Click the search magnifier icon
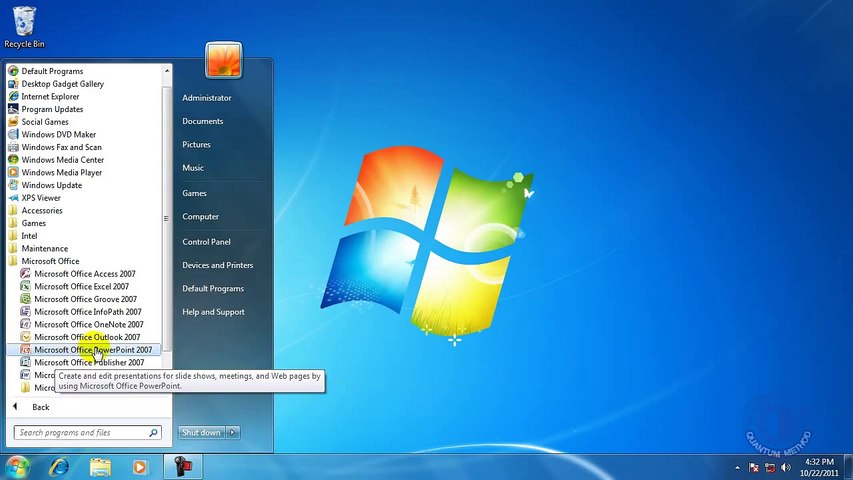 153,433
